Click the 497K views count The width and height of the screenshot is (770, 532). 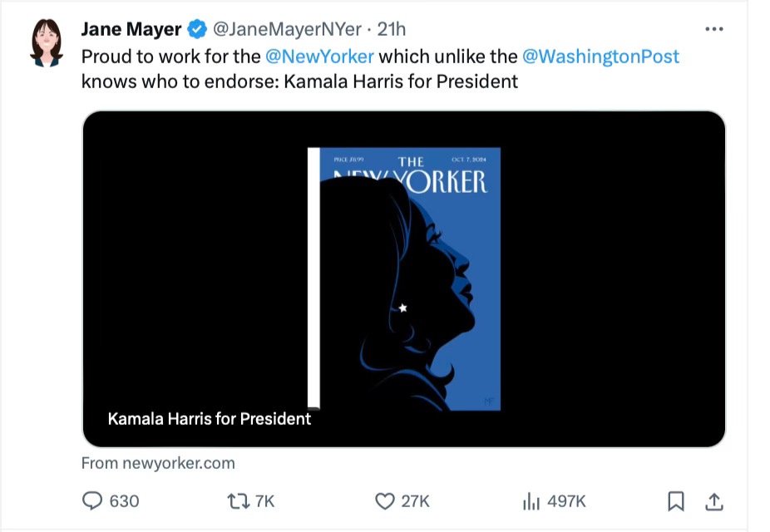[x=566, y=500]
